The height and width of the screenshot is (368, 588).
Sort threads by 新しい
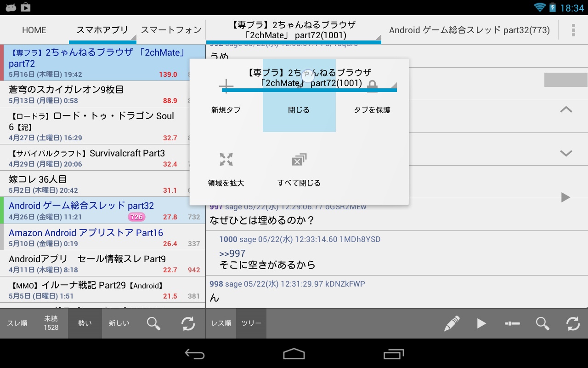pos(119,323)
